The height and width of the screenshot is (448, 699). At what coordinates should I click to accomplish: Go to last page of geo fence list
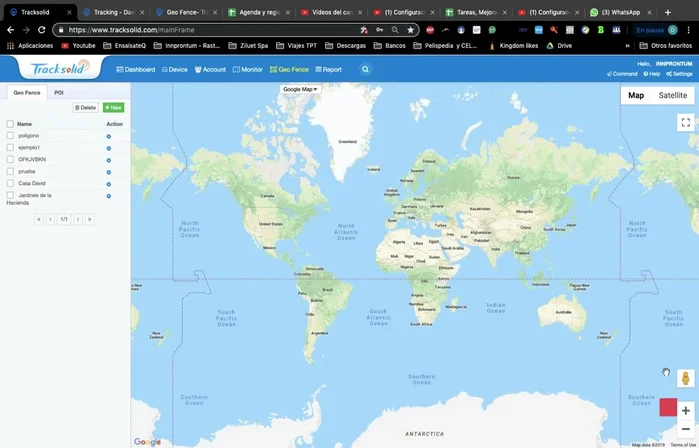[90, 219]
